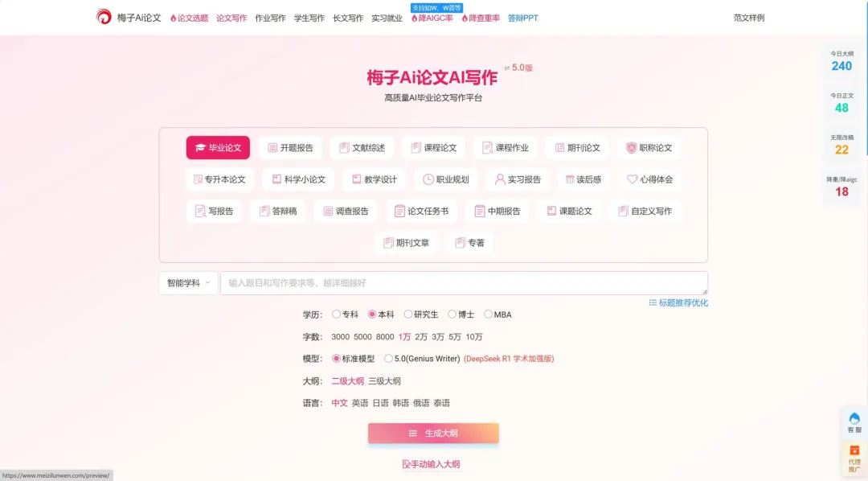
Task: Select the 毕业论文 graduation cap category
Action: point(218,148)
